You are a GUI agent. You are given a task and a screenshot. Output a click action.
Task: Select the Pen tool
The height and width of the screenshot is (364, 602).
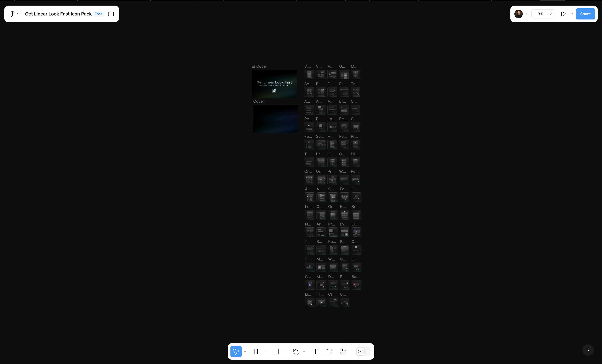tap(296, 351)
